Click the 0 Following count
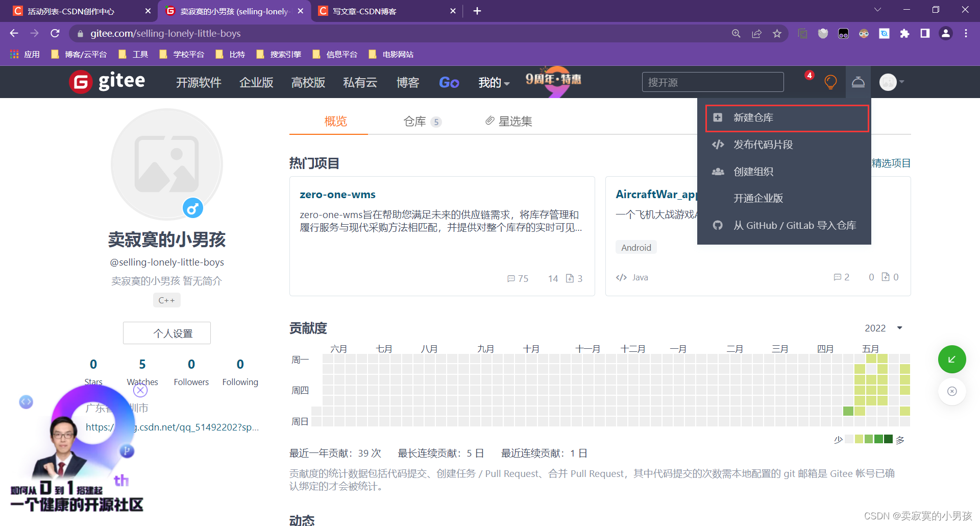 (x=240, y=364)
